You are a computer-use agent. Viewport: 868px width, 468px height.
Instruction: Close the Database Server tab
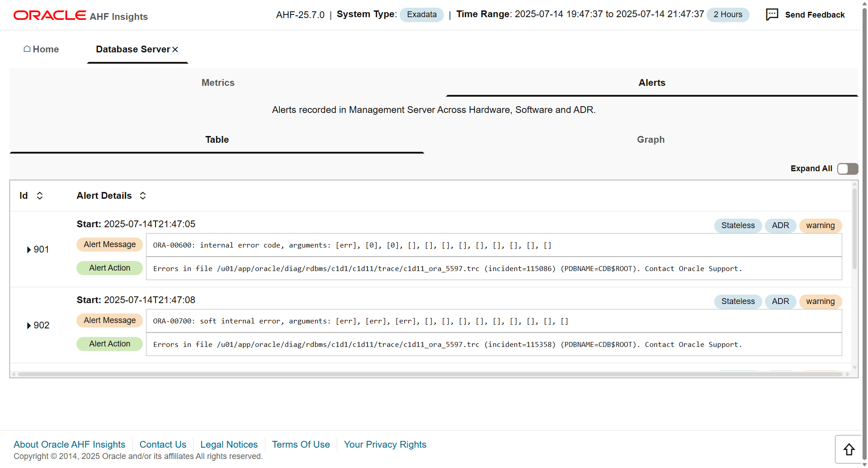175,50
